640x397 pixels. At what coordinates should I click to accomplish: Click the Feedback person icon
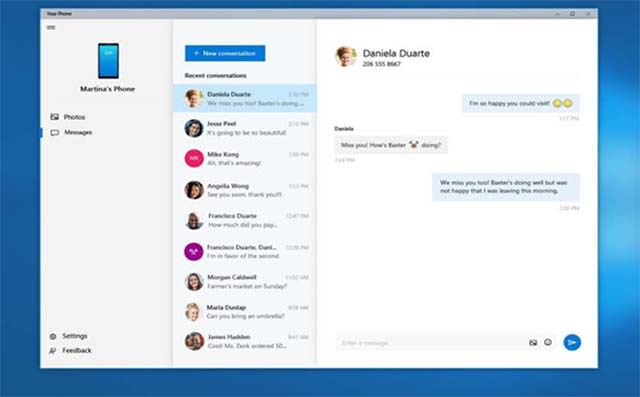click(53, 351)
